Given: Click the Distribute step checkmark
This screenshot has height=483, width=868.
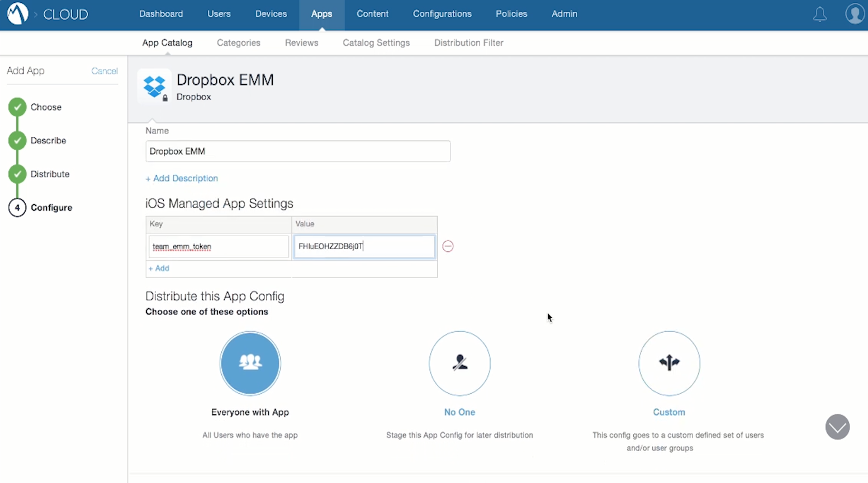Looking at the screenshot, I should (17, 174).
